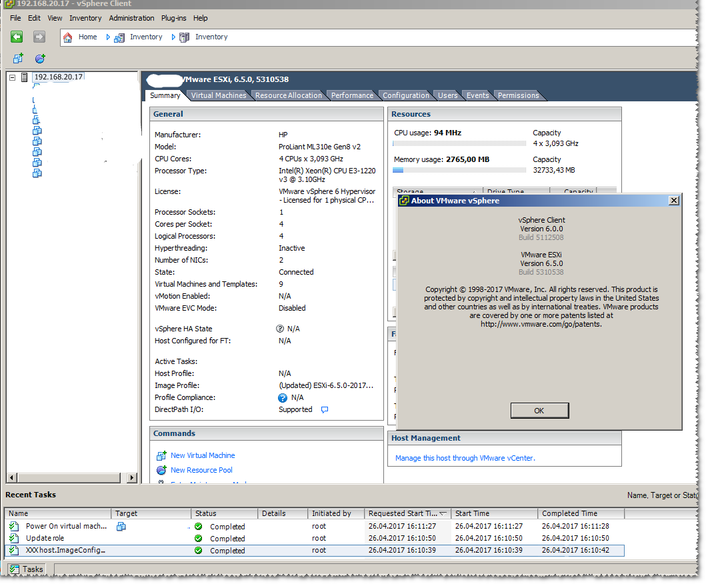Click the Image Profile value ESXi-6.5.0-2017
Viewport: 710px width, 588px height.
pos(326,386)
